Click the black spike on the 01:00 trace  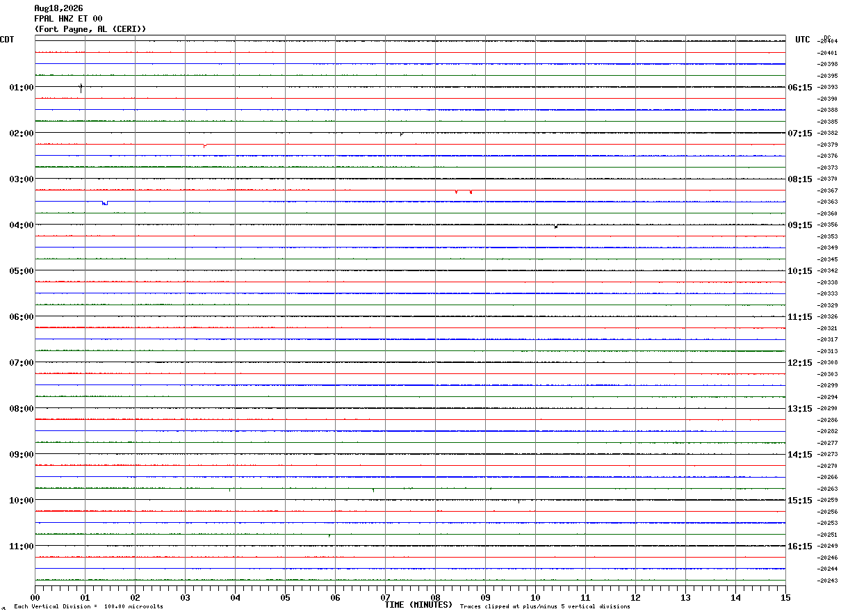(x=81, y=88)
